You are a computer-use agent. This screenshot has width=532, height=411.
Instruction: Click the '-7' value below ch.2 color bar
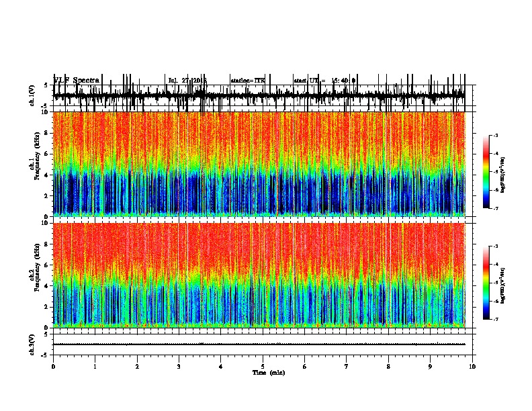495,319
